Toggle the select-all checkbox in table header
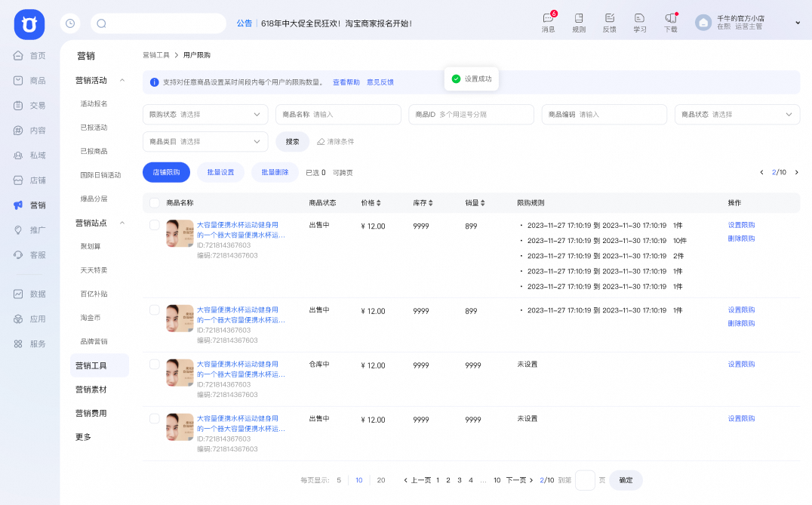The height and width of the screenshot is (505, 812). pos(155,203)
